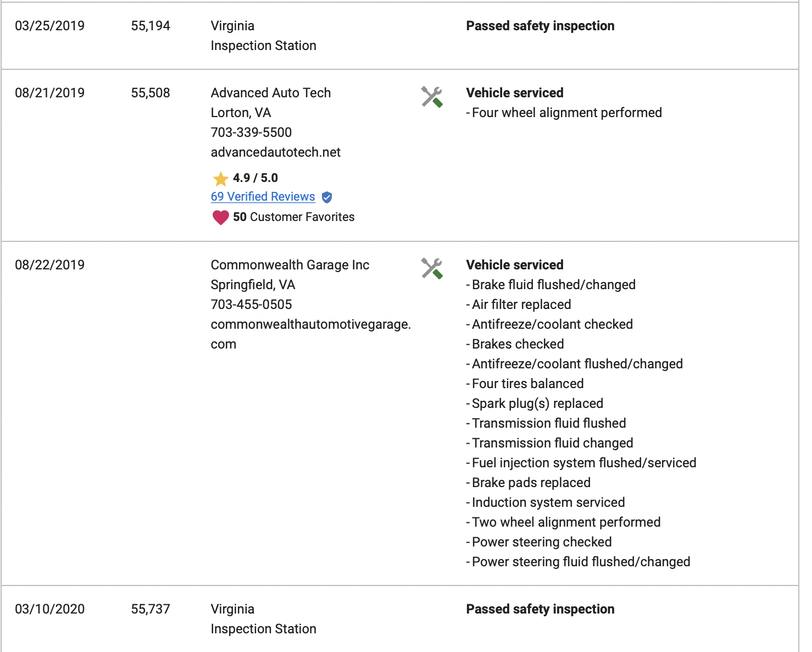
Task: Click the wrench icon beside Advanced Auto Tech
Action: pyautogui.click(x=432, y=97)
